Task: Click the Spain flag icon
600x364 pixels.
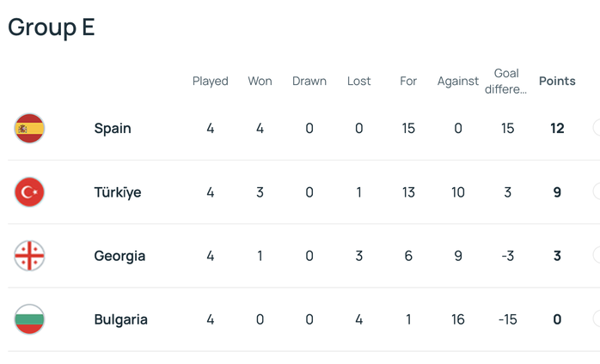Action: click(x=30, y=129)
